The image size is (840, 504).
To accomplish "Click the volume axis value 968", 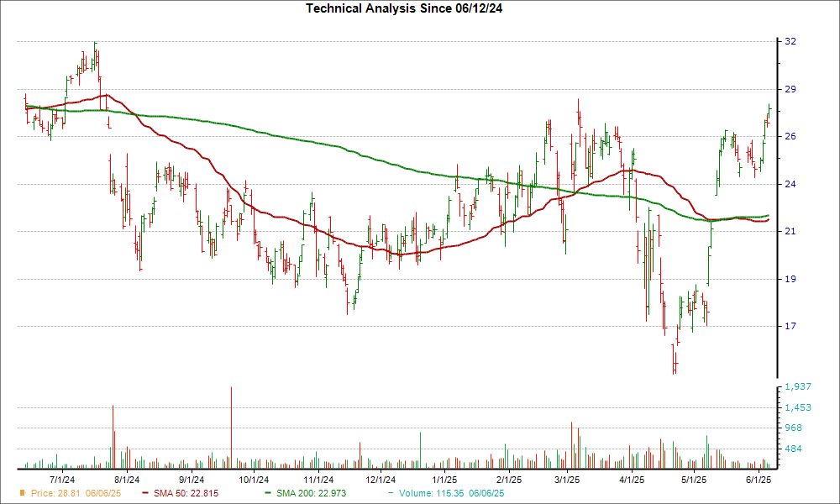I will [794, 428].
